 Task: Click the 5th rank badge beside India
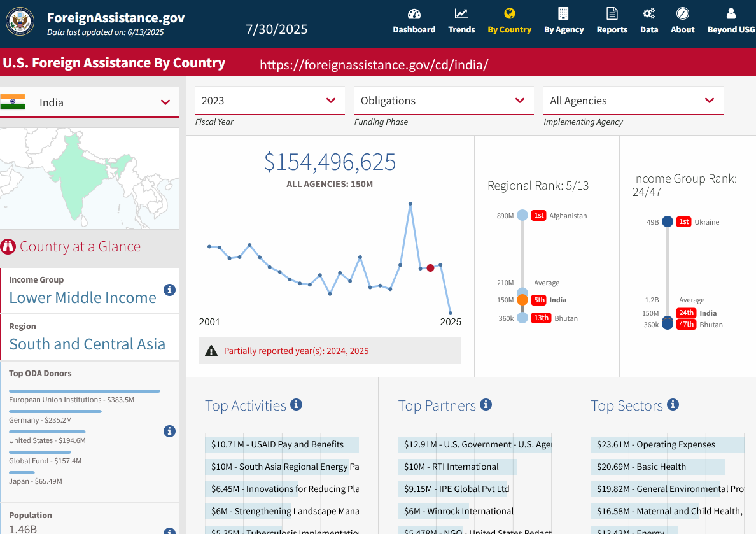click(539, 300)
